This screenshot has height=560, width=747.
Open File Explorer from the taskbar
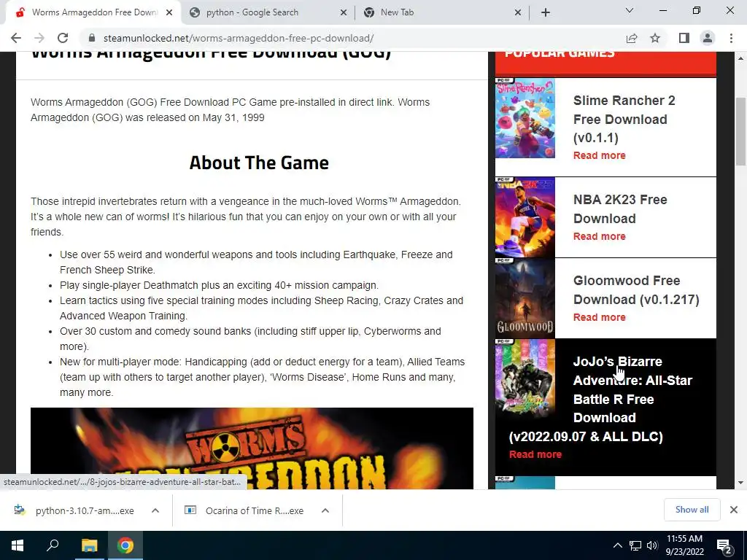click(89, 545)
